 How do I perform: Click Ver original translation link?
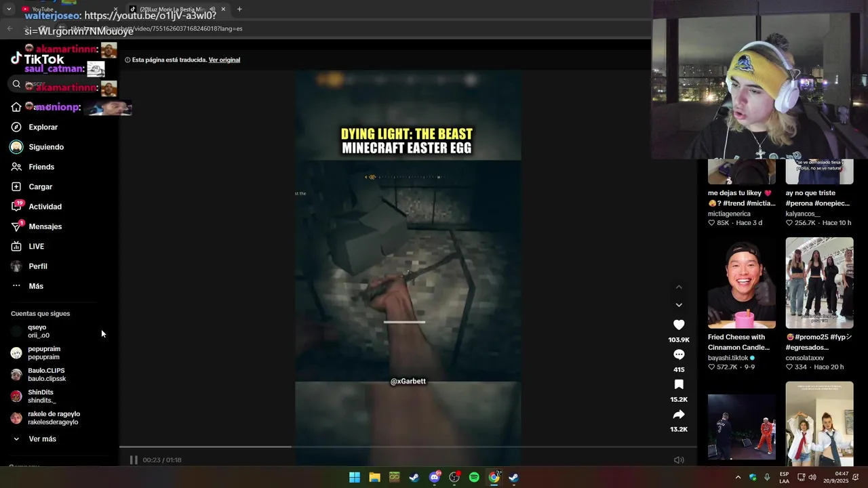[x=224, y=60]
